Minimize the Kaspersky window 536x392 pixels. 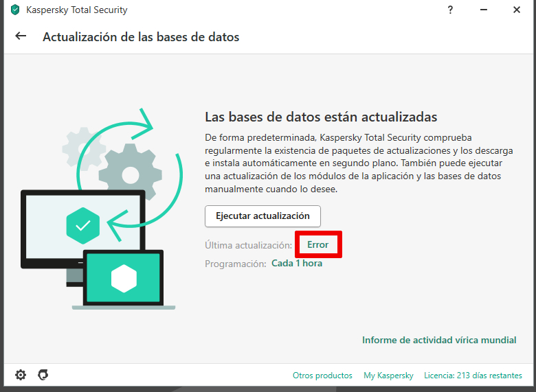484,10
